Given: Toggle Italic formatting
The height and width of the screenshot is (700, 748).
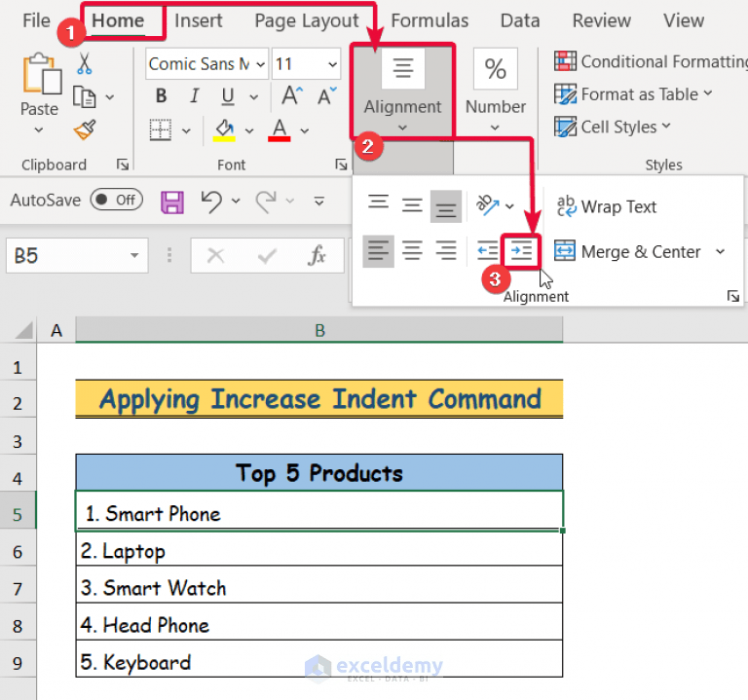Looking at the screenshot, I should [194, 96].
